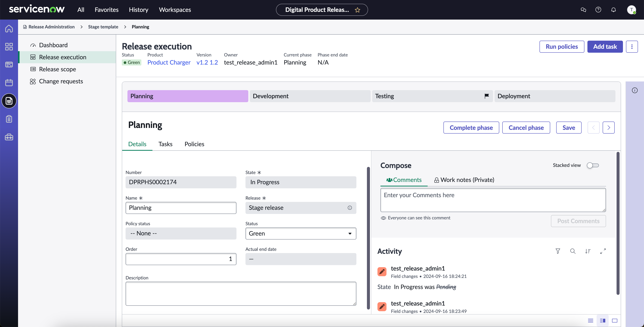
Task: Open the Policy status None field
Action: pyautogui.click(x=181, y=233)
